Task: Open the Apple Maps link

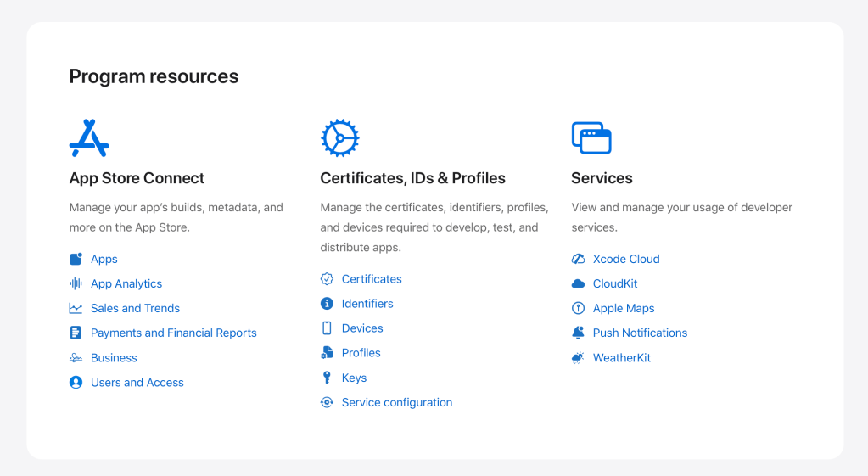Action: (x=623, y=309)
